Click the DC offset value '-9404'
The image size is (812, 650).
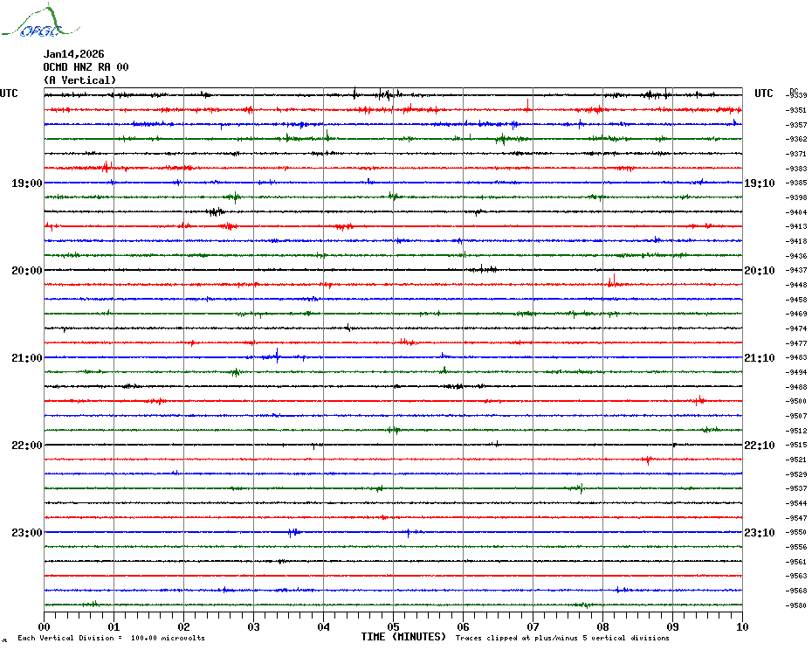pos(796,212)
